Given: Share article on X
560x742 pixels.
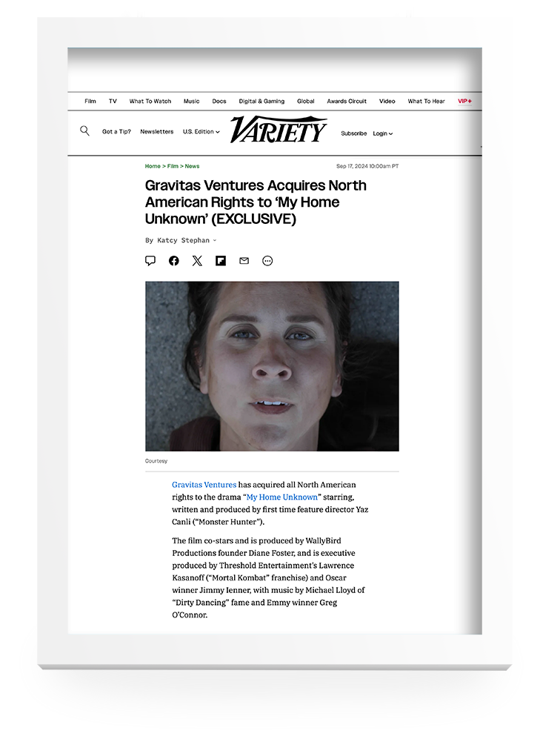Looking at the screenshot, I should 197,261.
